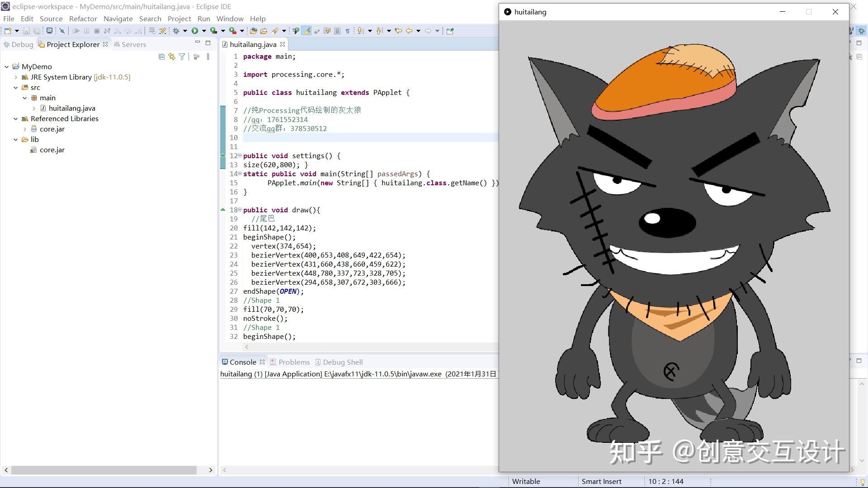Collapse the Referenced Libraries tree node
868x488 pixels.
16,118
